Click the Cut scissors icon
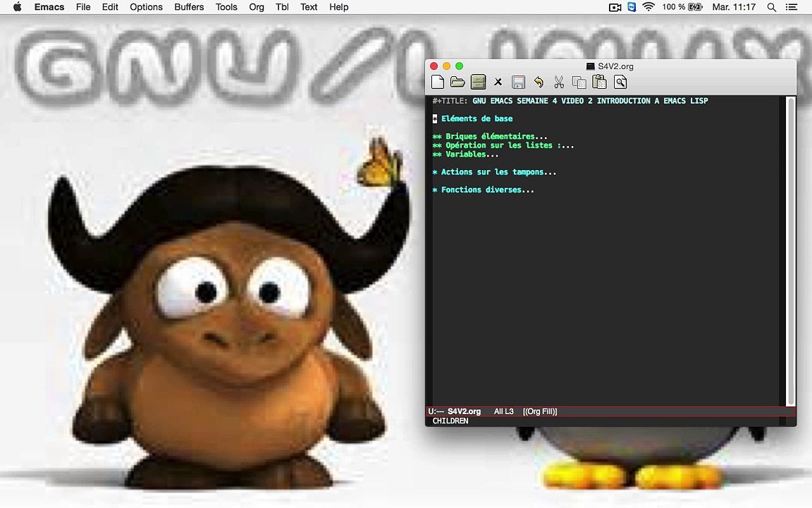Image resolution: width=812 pixels, height=508 pixels. click(x=559, y=82)
